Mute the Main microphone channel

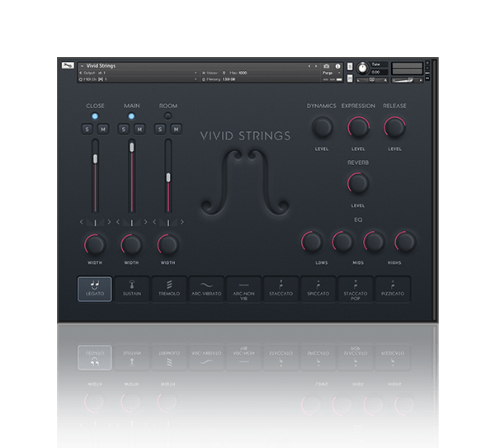[139, 130]
